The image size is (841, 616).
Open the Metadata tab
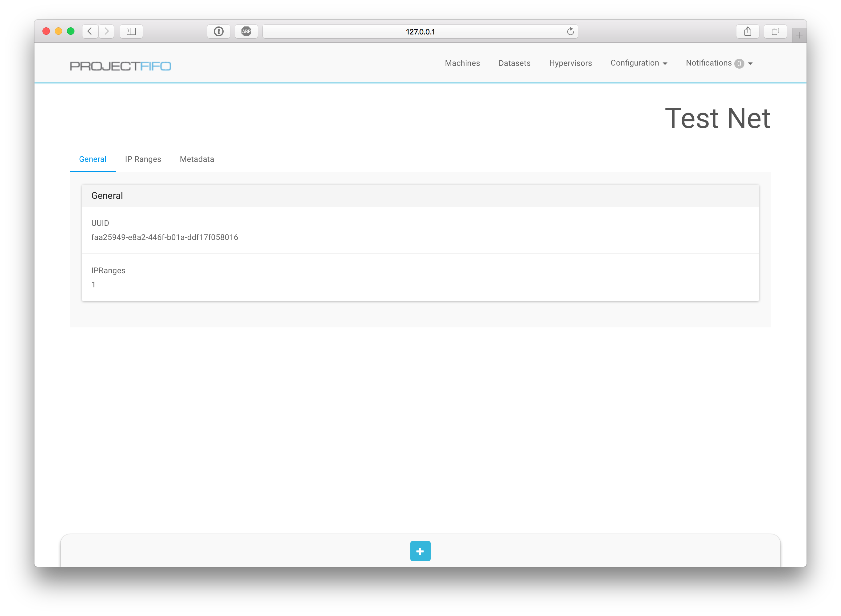tap(197, 159)
